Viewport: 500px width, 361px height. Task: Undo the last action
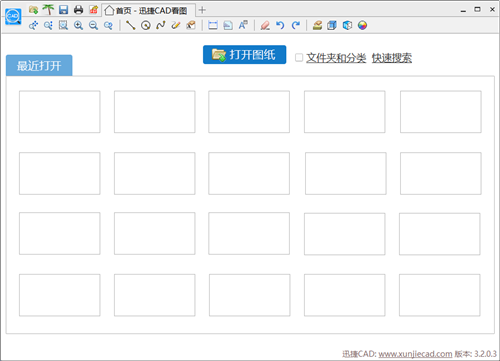click(280, 25)
